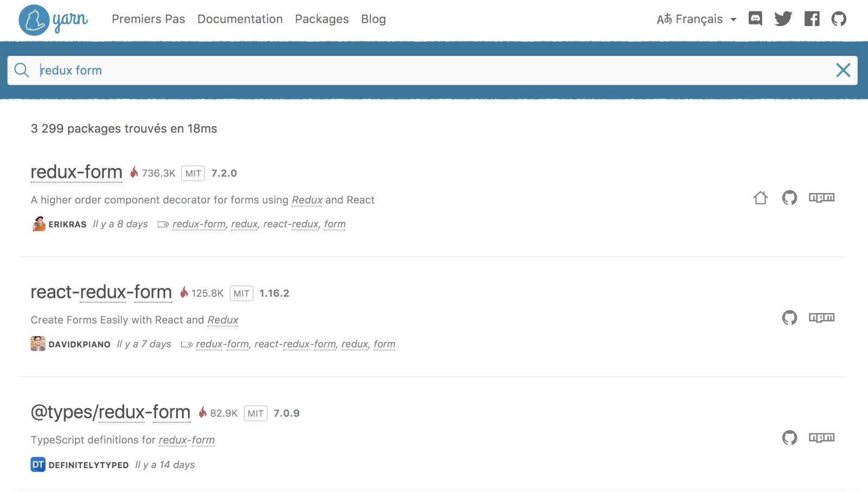Screen dimensions: 868x492
Task: Open Yarn's Twitter page icon
Action: [783, 19]
